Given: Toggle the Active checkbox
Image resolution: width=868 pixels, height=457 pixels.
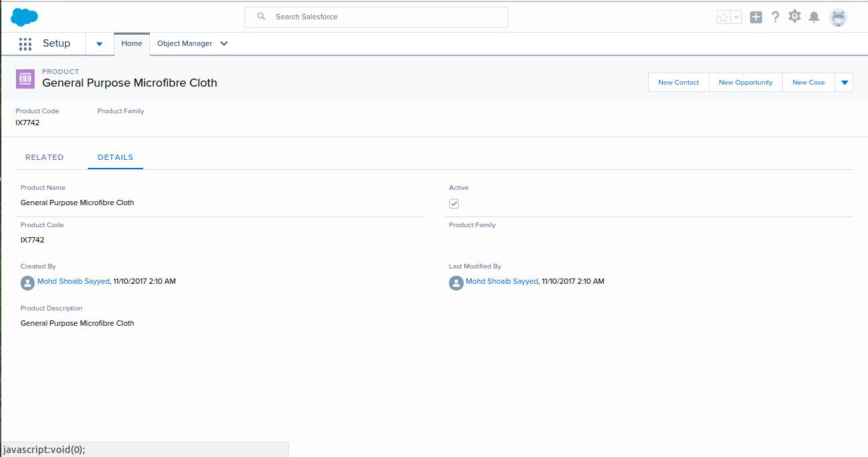Looking at the screenshot, I should point(454,204).
